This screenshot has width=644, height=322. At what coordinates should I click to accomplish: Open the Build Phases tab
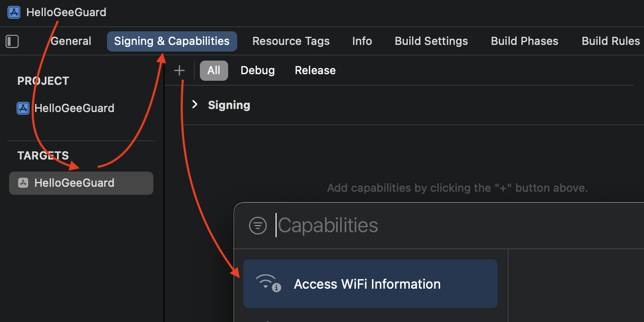524,41
